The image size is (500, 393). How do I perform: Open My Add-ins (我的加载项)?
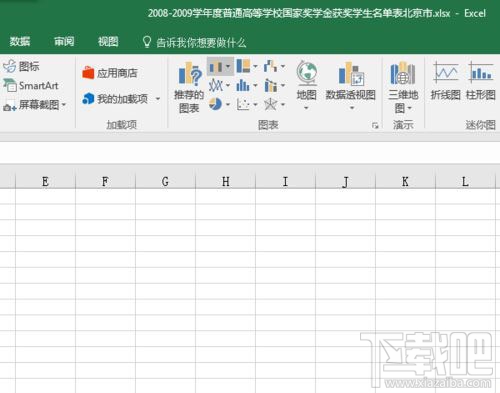(115, 99)
